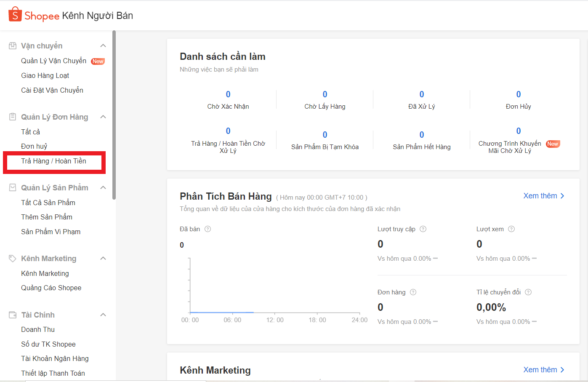Click the Quản Lý Sản Phẩm bag icon
The width and height of the screenshot is (588, 382).
click(13, 188)
